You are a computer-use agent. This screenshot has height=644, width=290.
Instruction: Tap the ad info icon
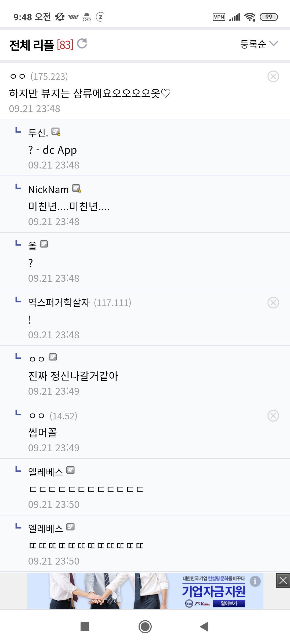255,581
